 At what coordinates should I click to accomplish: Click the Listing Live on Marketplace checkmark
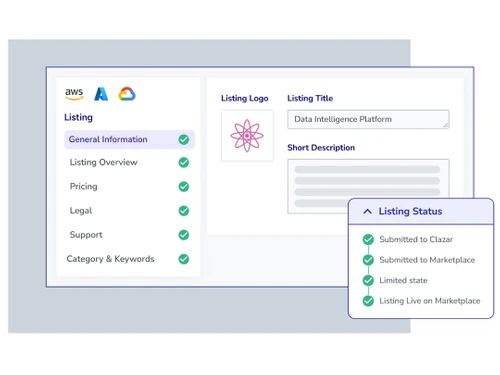368,301
